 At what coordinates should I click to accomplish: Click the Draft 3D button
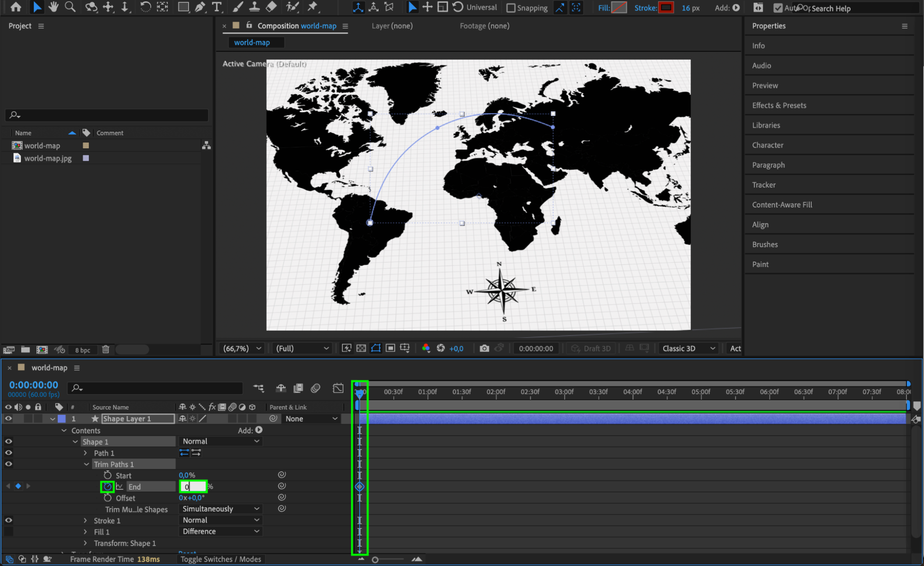pos(591,348)
